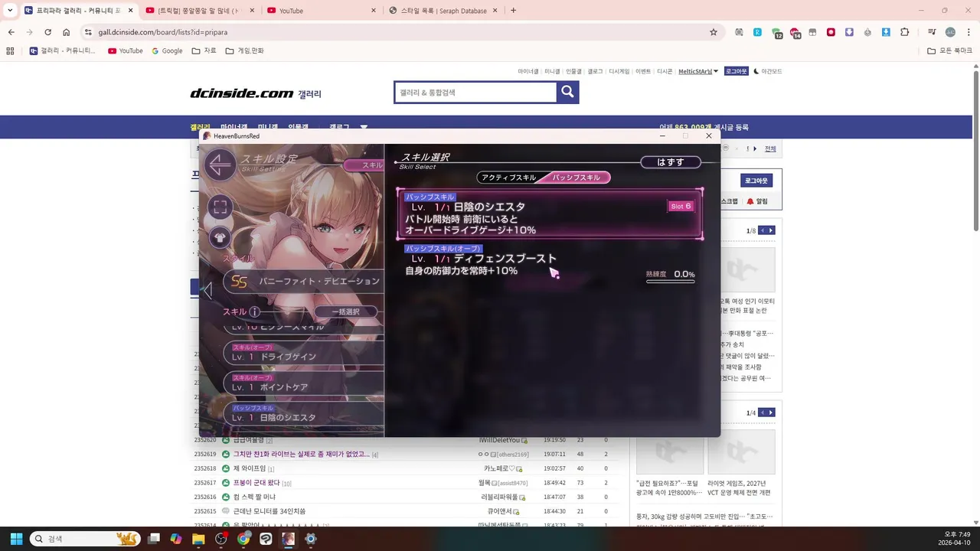
Task: Select the パッシブスキル toggle
Action: point(577,178)
